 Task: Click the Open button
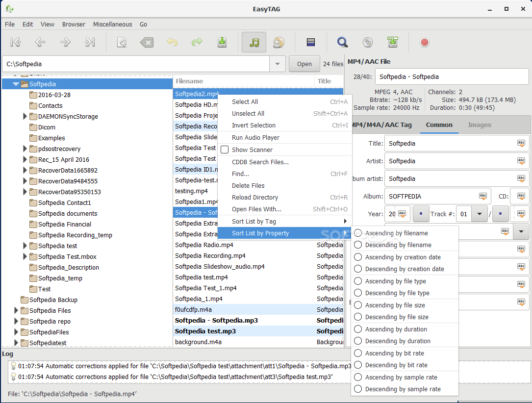(304, 64)
